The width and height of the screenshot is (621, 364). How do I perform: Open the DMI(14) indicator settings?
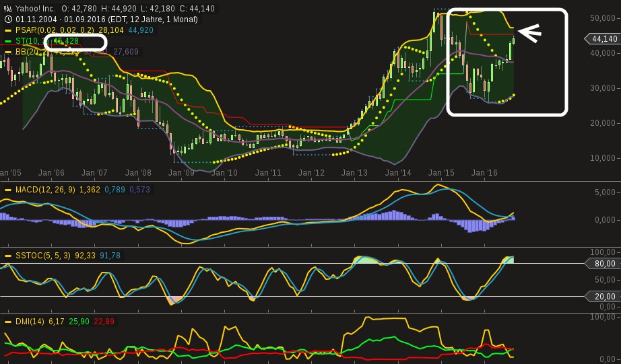30,322
